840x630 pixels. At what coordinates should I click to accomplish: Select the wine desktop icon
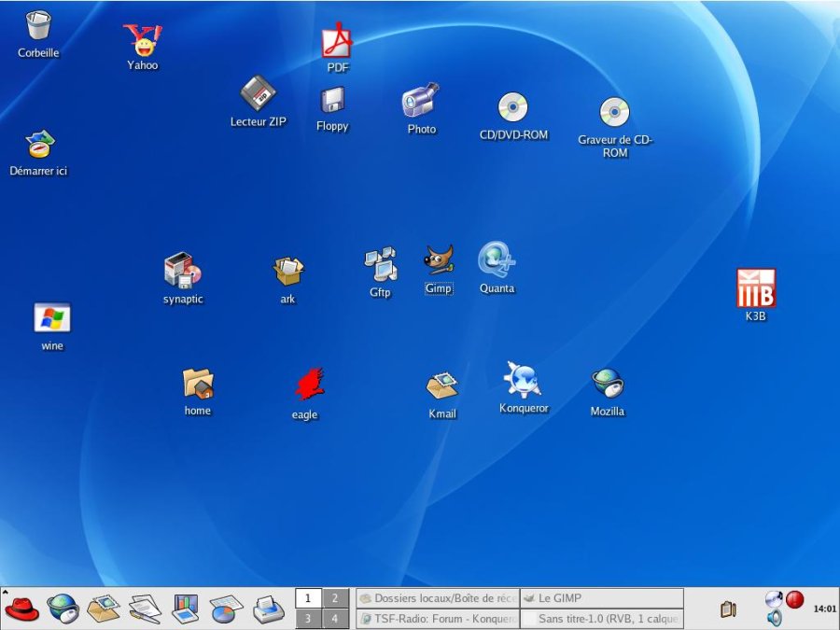click(x=52, y=317)
